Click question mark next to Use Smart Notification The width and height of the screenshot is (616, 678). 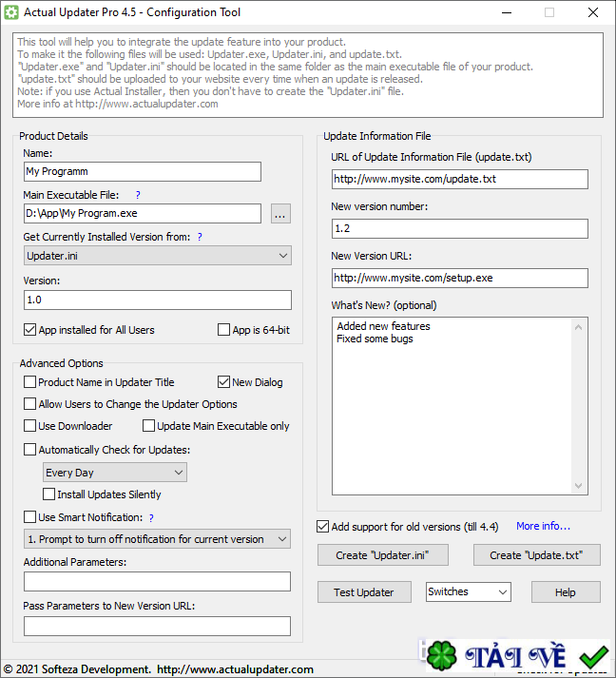[151, 518]
